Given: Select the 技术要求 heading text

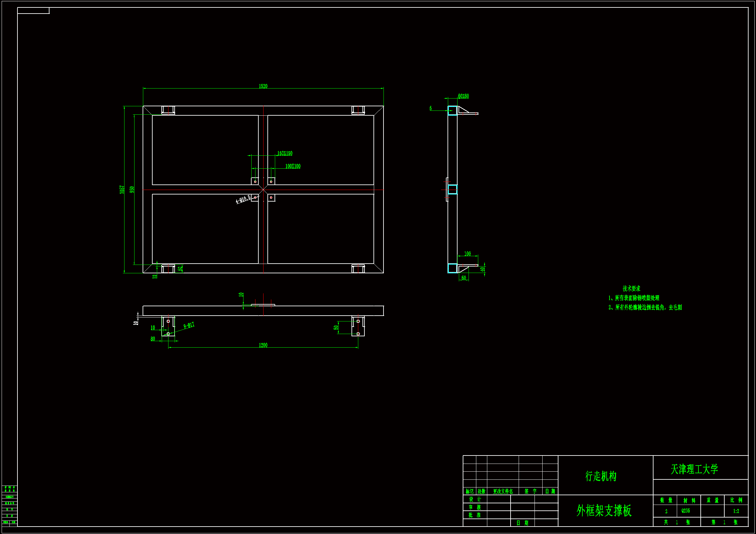Looking at the screenshot, I should pos(631,288).
